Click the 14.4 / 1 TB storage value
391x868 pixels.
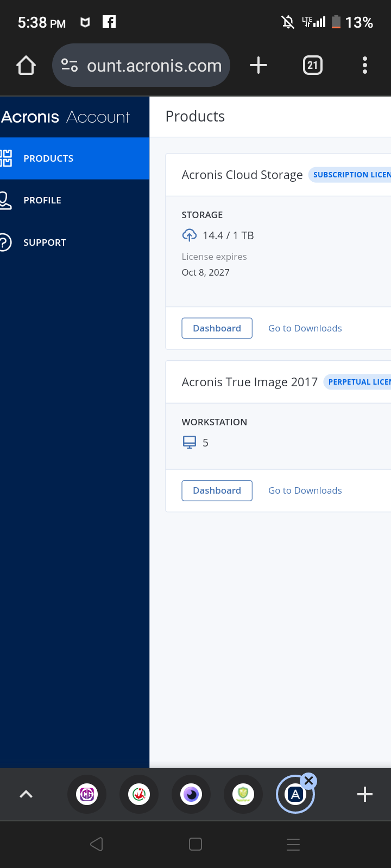(228, 235)
